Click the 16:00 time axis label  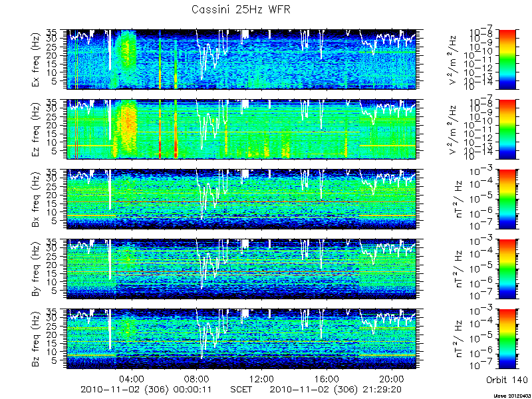(327, 378)
